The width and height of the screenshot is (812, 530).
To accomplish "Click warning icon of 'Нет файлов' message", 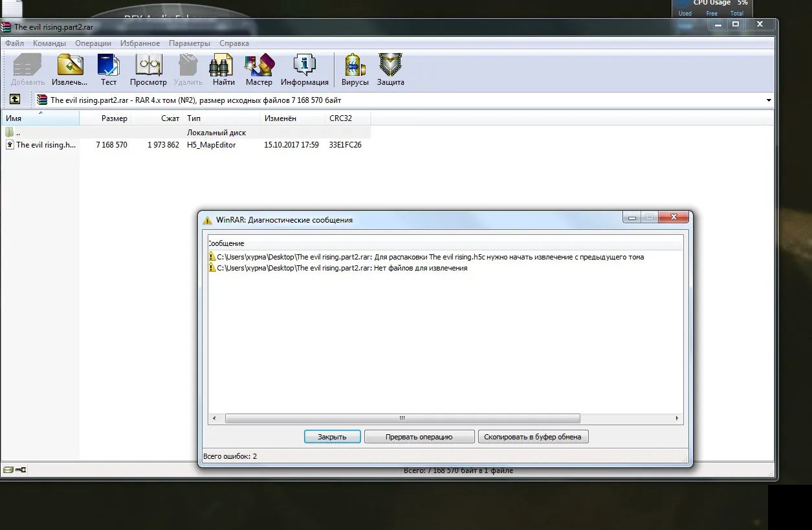I will 212,268.
